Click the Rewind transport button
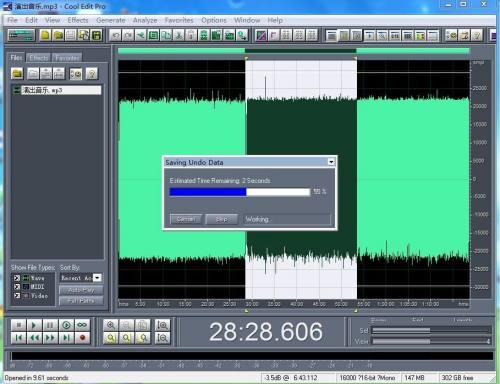Viewport: 500px width, 384px height. pos(34,338)
